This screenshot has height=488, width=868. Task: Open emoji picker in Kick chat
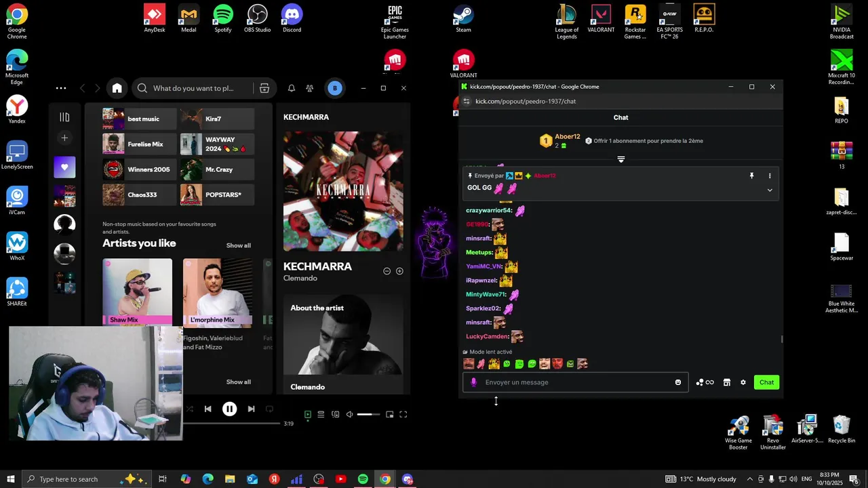pos(677,382)
